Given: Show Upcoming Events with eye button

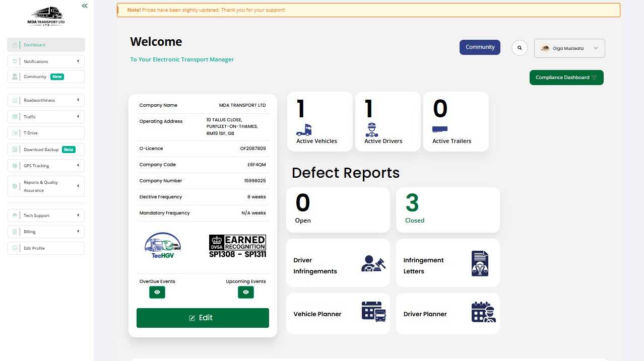Looking at the screenshot, I should click(246, 292).
